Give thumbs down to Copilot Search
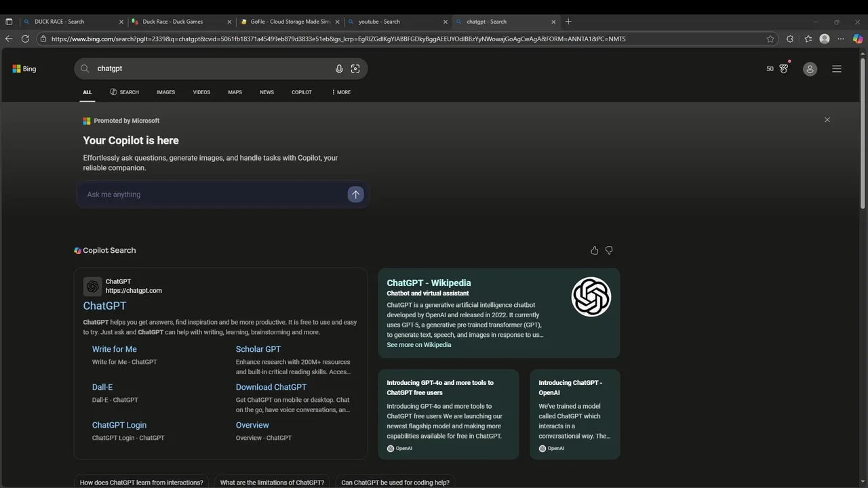This screenshot has height=488, width=868. coord(609,251)
